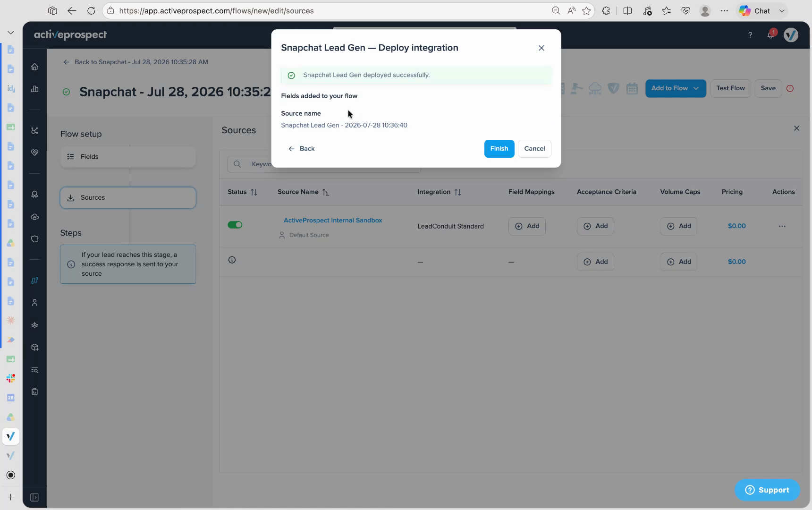Click the flow status green check icon

pyautogui.click(x=66, y=92)
